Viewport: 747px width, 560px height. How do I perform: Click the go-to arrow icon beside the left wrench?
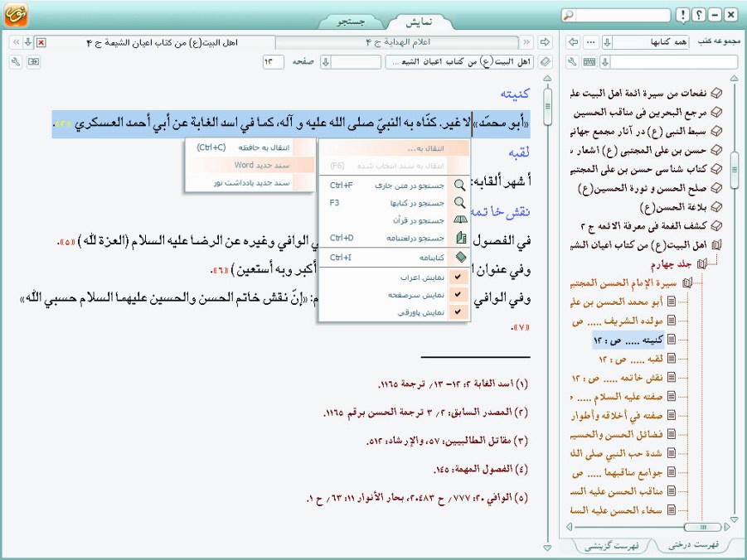coord(33,62)
